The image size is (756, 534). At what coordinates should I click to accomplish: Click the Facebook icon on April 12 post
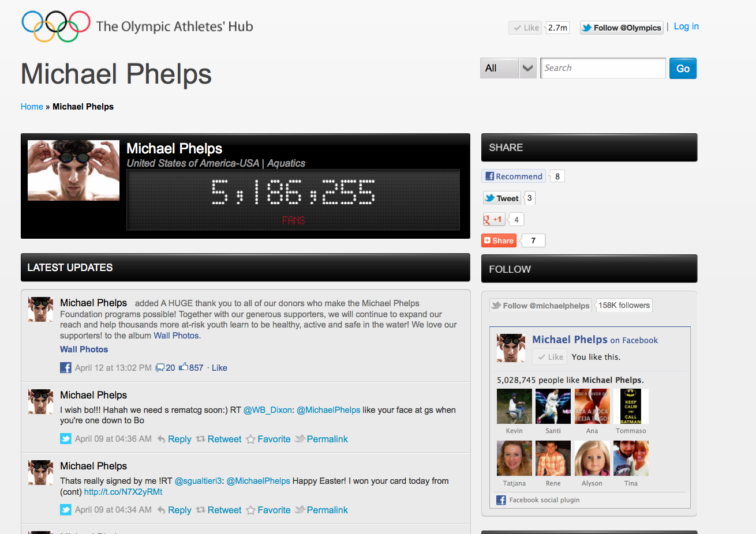pos(66,368)
